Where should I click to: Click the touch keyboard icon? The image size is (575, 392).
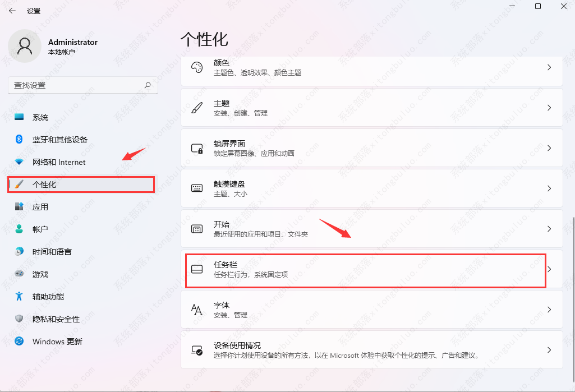point(197,188)
